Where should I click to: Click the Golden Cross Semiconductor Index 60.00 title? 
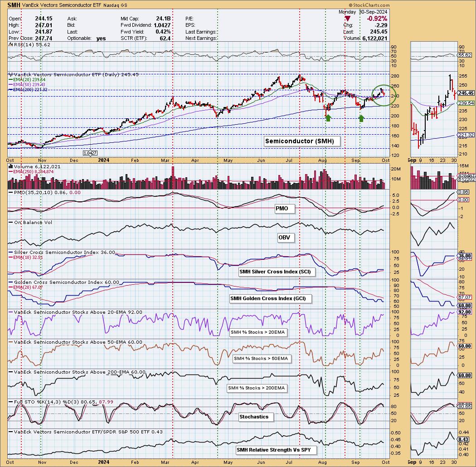tap(64, 282)
